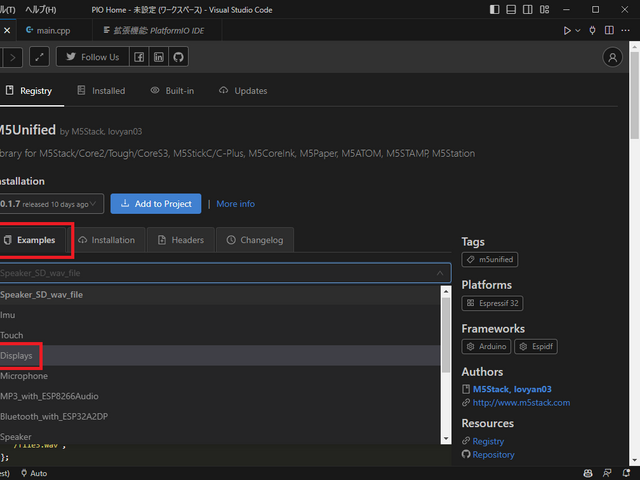Select the Built-in libraries tab
Screen dimensions: 640x480
pyautogui.click(x=172, y=91)
